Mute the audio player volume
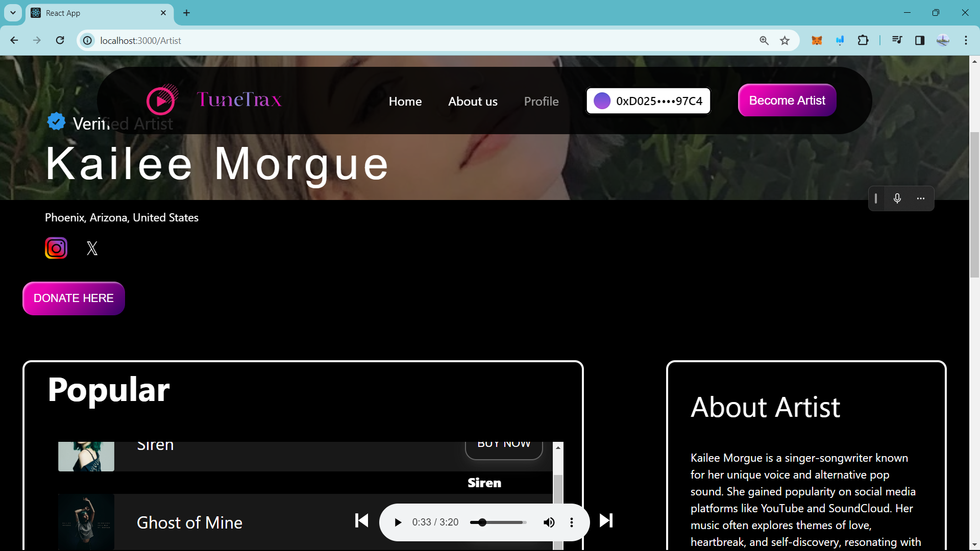This screenshot has width=980, height=551. [x=549, y=522]
